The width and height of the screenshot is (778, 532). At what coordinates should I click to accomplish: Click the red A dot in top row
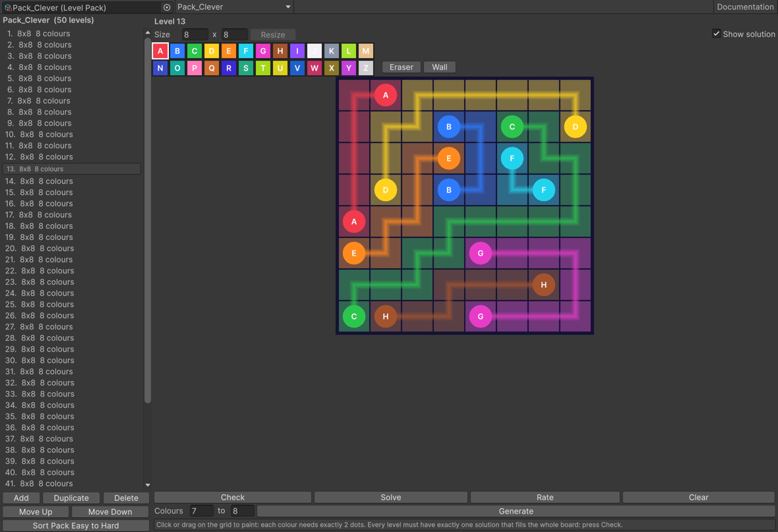pyautogui.click(x=386, y=96)
